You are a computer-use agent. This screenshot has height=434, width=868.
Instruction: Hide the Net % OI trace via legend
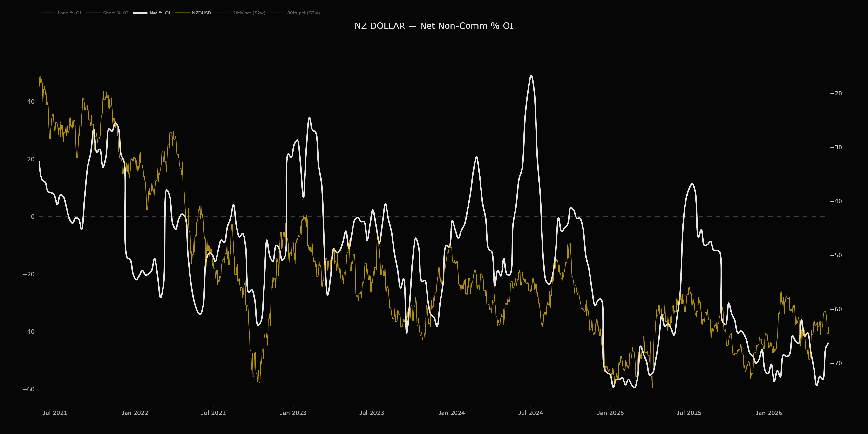[152, 13]
